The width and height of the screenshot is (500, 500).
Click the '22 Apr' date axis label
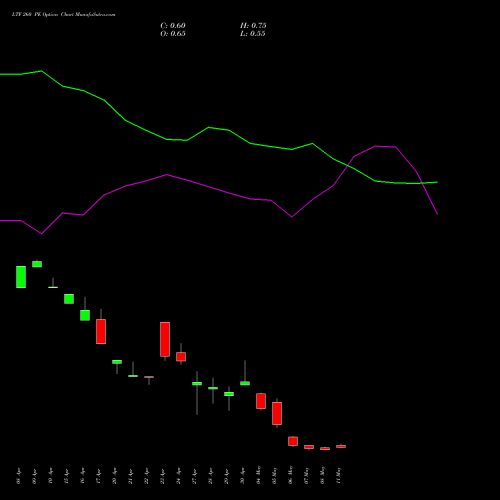(146, 476)
